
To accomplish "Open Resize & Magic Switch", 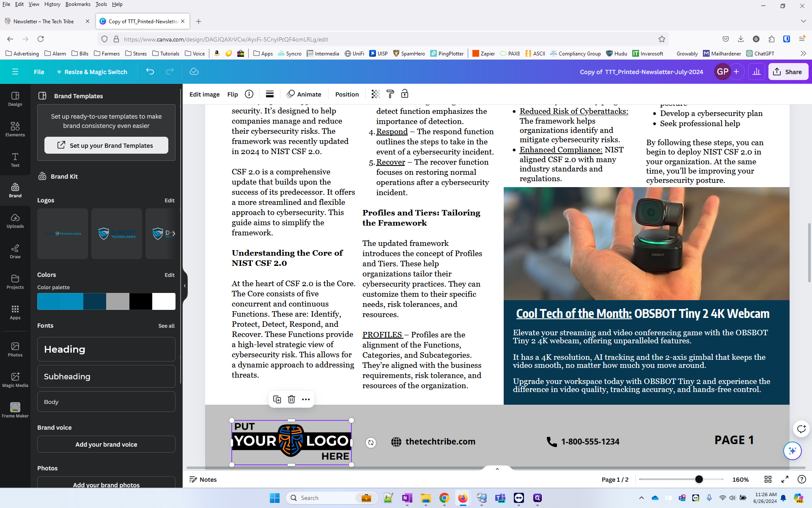I will point(92,72).
